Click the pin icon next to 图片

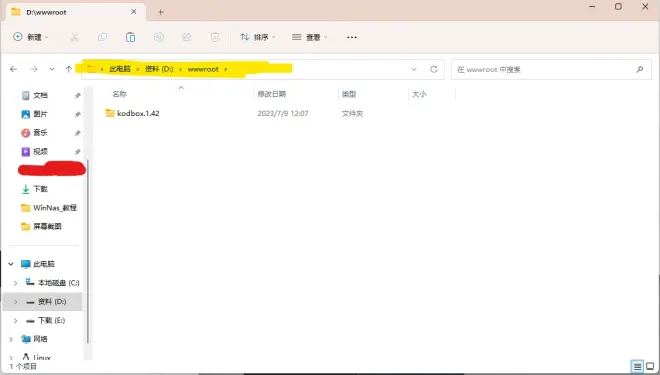(77, 114)
